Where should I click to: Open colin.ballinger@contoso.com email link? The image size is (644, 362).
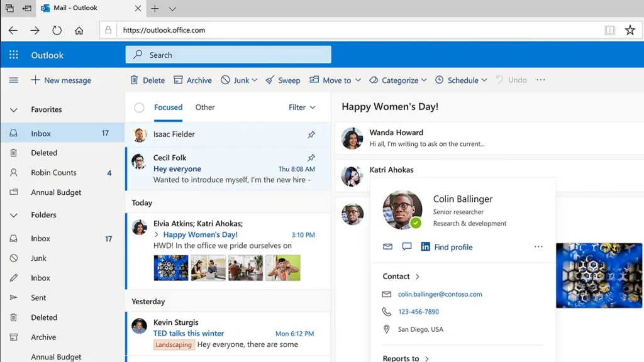[x=440, y=294]
